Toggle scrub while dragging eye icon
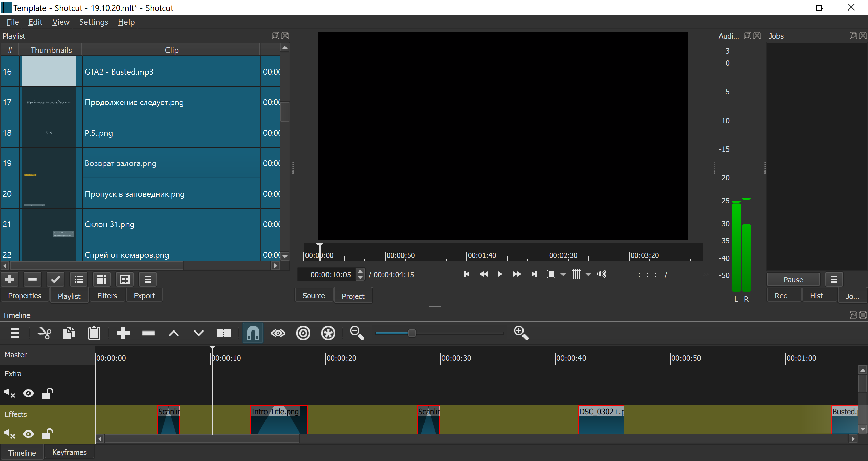 tap(278, 333)
